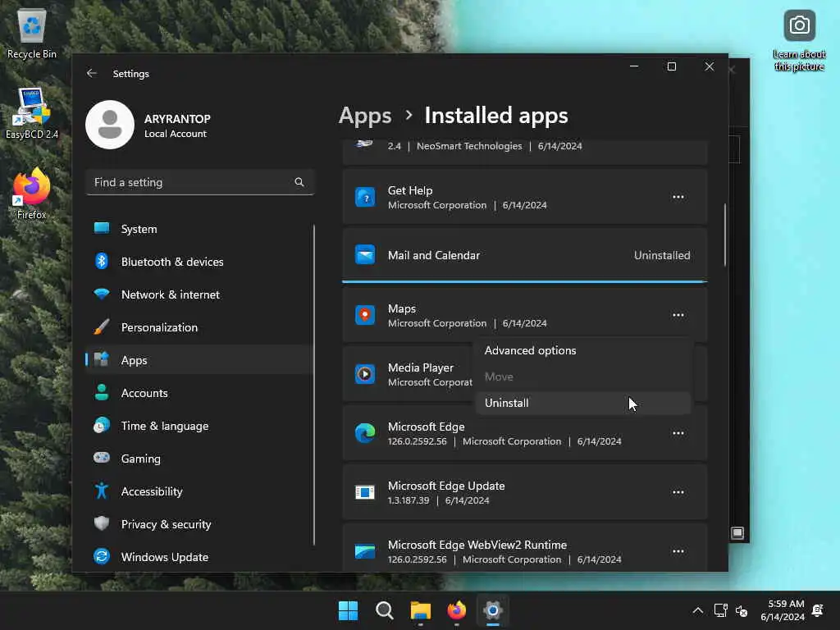Open the Time & language clock icon
The height and width of the screenshot is (630, 840).
coord(101,426)
